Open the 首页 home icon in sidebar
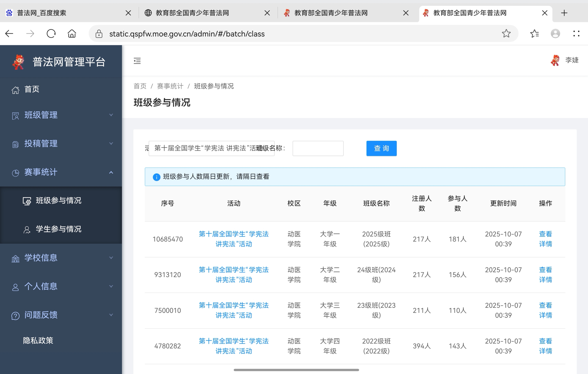This screenshot has width=588, height=374. point(15,89)
